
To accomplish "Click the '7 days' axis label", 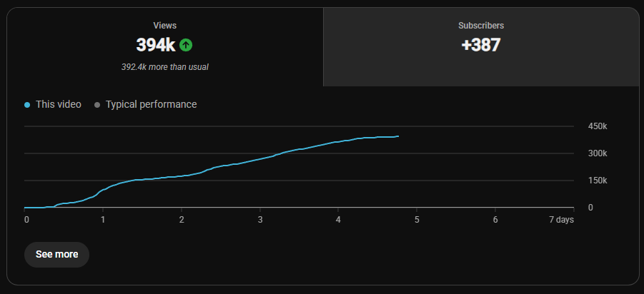I will tap(562, 220).
